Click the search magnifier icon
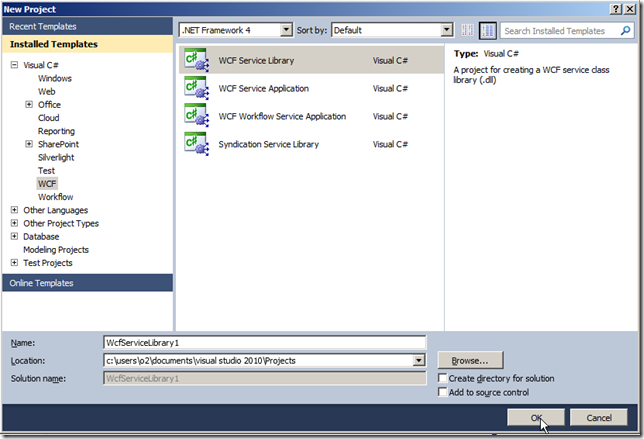Viewport: 644px width, 439px height. pos(625,30)
